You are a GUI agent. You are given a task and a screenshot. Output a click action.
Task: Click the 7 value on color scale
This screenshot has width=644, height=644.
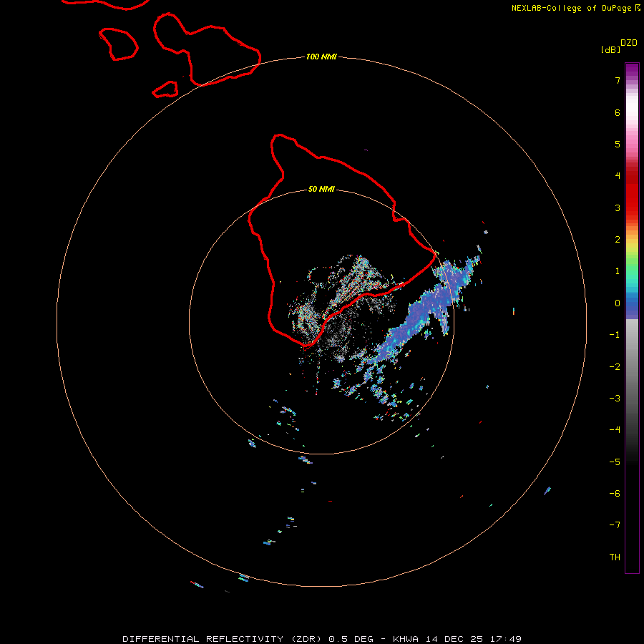(618, 80)
